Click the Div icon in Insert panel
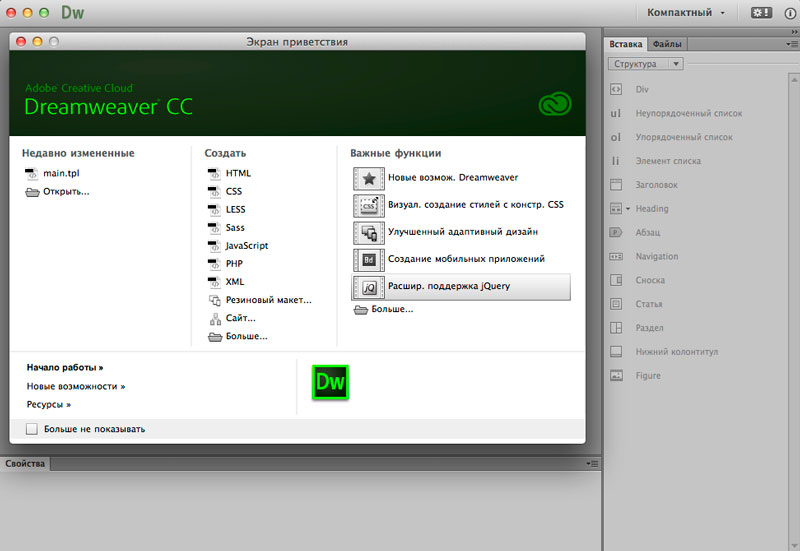Screen dimensions: 800x551 [x=616, y=89]
